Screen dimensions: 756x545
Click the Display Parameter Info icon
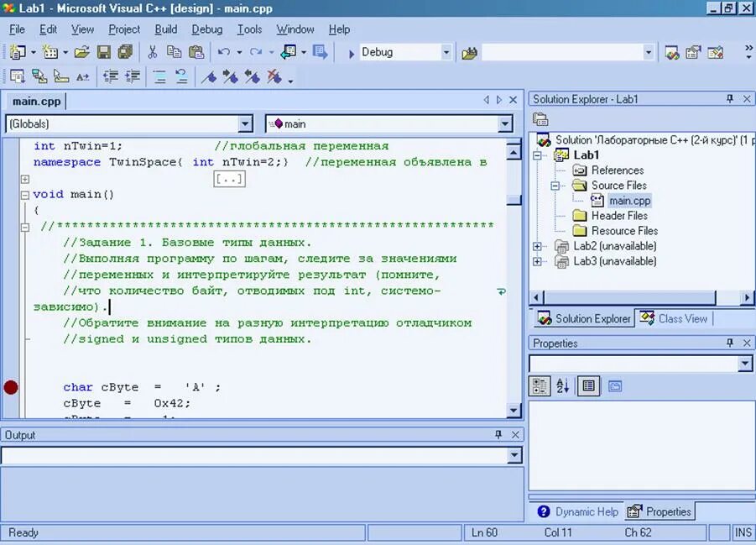(x=39, y=76)
